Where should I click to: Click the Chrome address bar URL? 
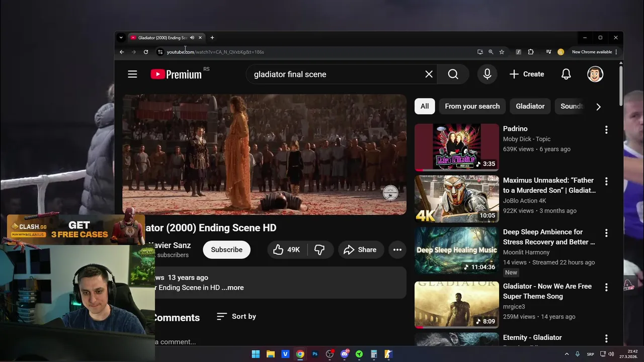[215, 52]
